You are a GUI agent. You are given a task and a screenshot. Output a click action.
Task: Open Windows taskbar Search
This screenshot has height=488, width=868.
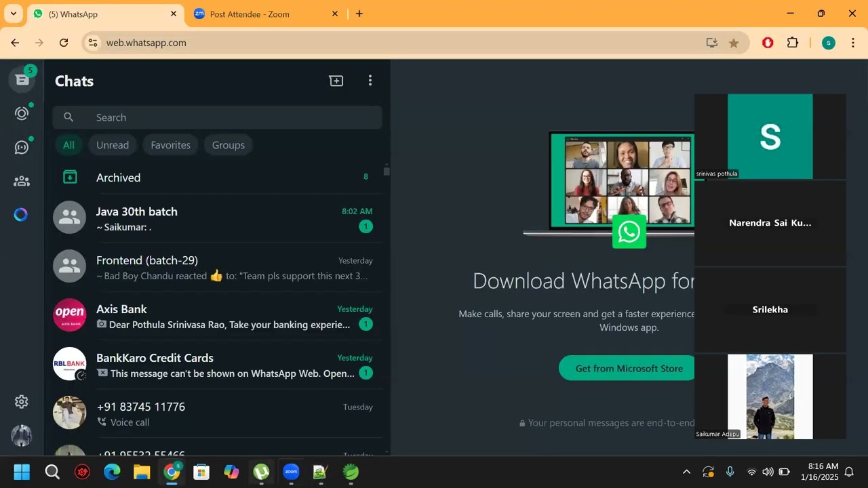coord(52,472)
